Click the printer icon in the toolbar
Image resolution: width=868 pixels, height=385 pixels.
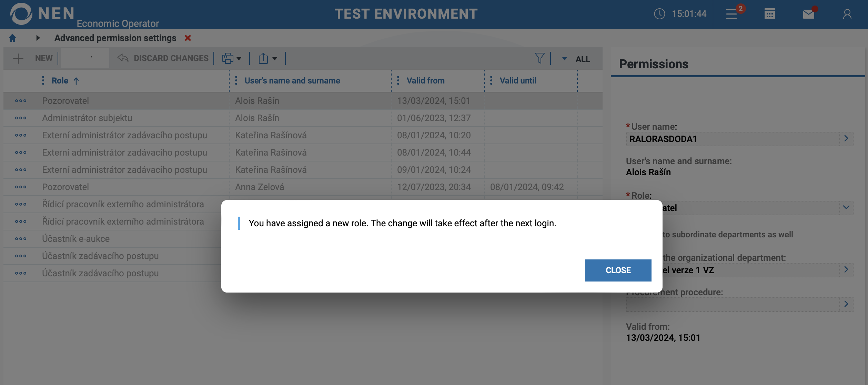click(228, 58)
